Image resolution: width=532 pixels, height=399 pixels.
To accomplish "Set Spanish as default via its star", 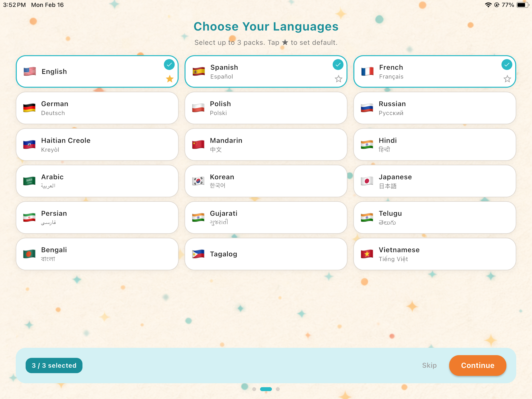I will tap(338, 79).
